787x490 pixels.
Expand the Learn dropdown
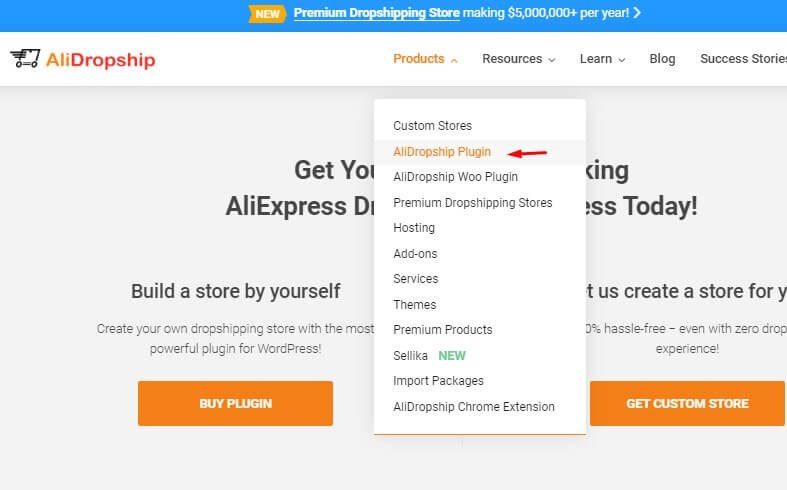[602, 59]
